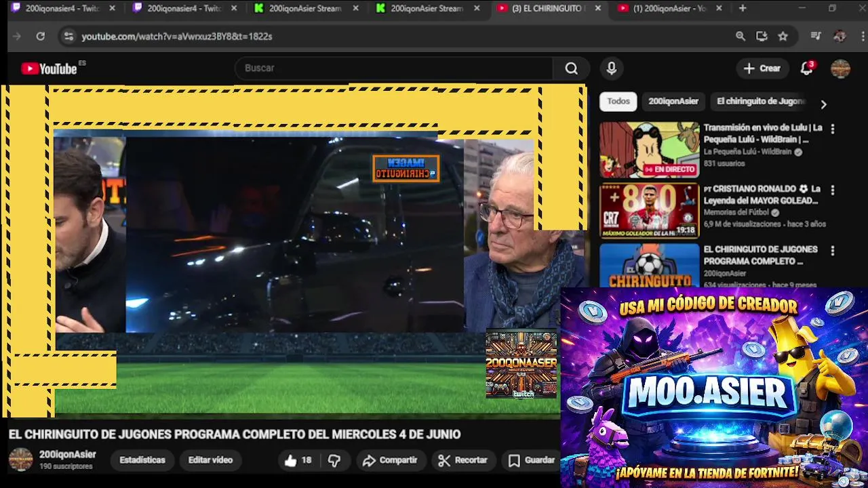868x488 pixels.
Task: Open options menu for Lulu live stream video
Action: click(x=833, y=129)
